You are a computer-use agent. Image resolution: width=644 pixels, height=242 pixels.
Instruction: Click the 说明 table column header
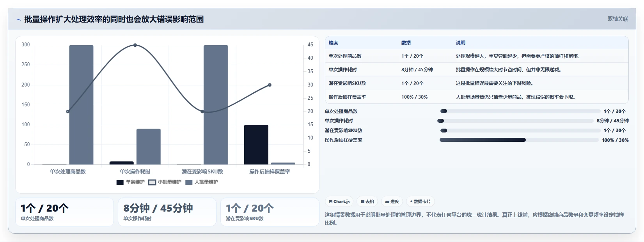[x=461, y=42]
